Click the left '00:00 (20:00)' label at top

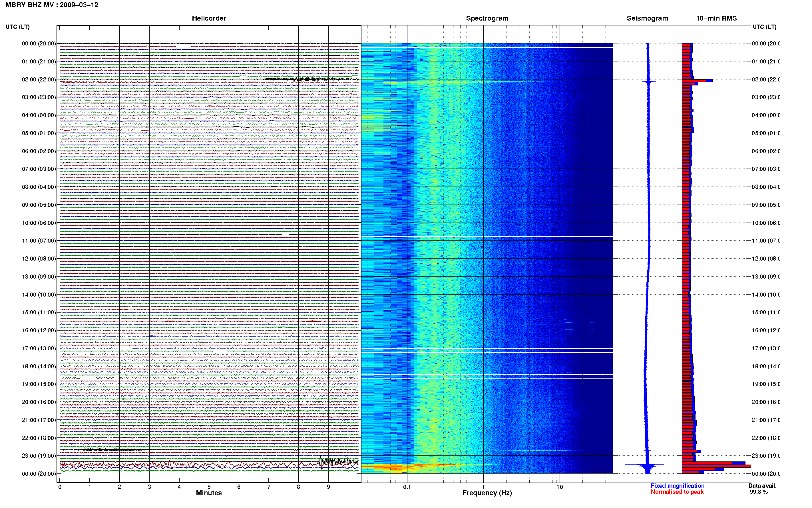click(x=39, y=43)
